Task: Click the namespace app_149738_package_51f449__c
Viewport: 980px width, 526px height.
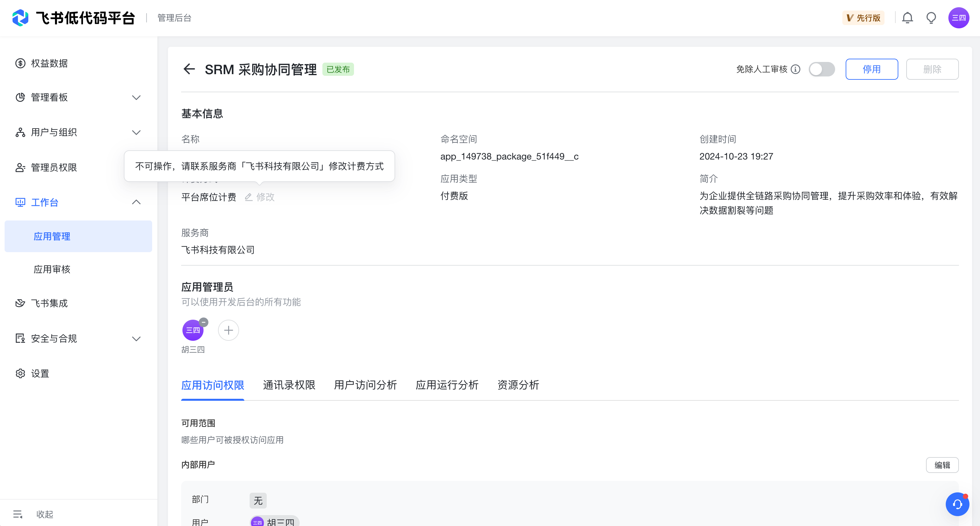Action: coord(509,157)
